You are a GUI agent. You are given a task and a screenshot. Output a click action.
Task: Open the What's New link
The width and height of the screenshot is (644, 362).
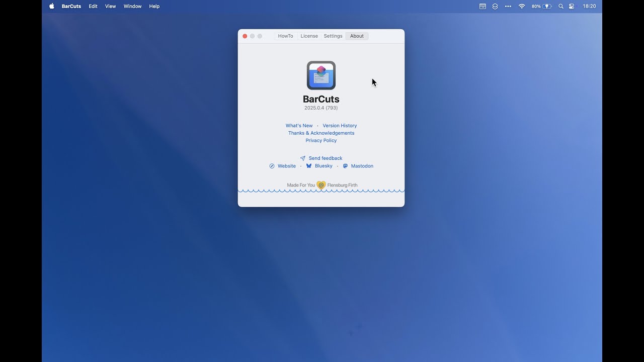pyautogui.click(x=299, y=126)
